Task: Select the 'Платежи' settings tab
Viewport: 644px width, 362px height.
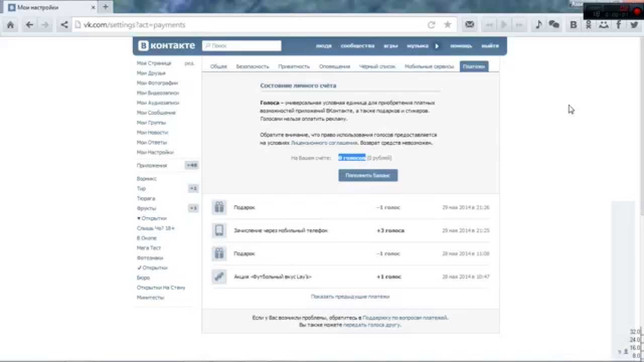Action: pyautogui.click(x=474, y=66)
